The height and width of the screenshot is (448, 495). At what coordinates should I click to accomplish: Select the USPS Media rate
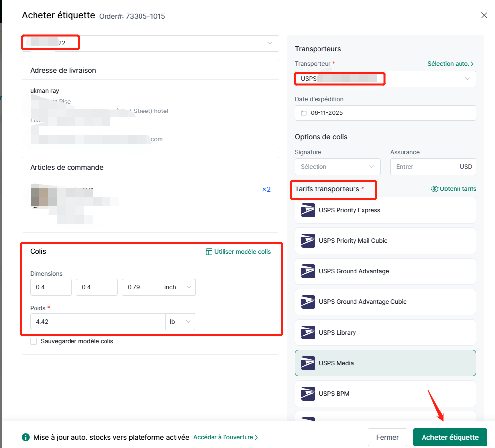pyautogui.click(x=385, y=363)
